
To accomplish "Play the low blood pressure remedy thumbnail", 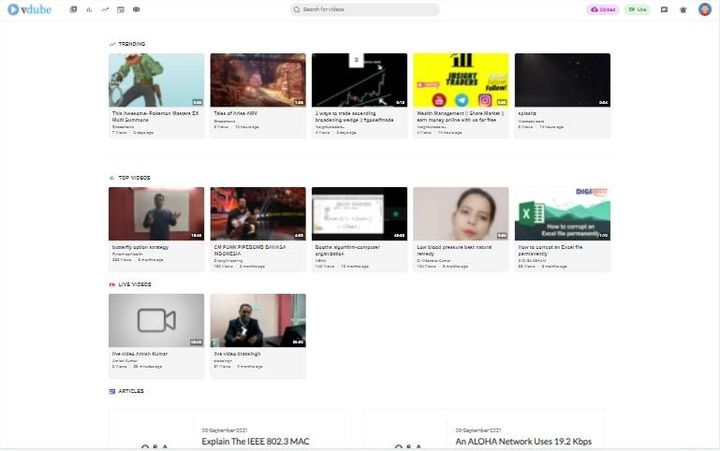I will click(x=461, y=214).
